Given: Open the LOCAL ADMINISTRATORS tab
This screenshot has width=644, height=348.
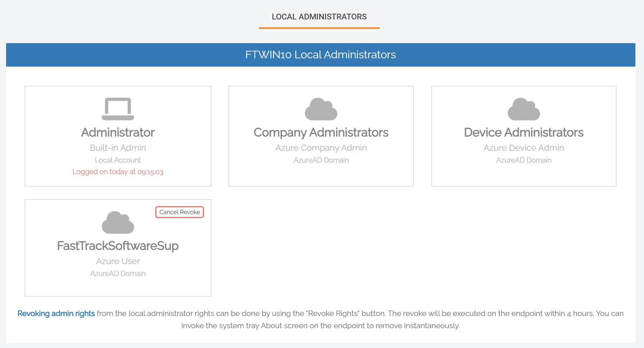Looking at the screenshot, I should pos(319,17).
